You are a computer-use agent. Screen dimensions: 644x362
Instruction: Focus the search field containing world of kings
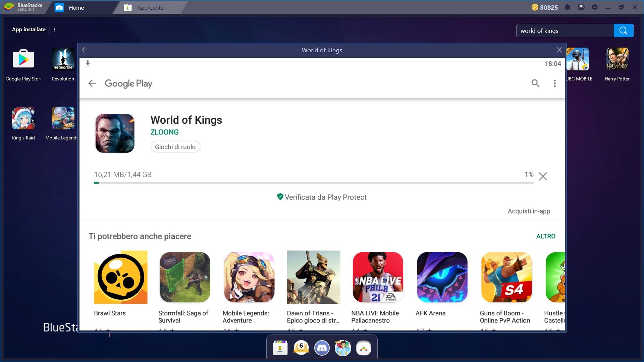565,31
